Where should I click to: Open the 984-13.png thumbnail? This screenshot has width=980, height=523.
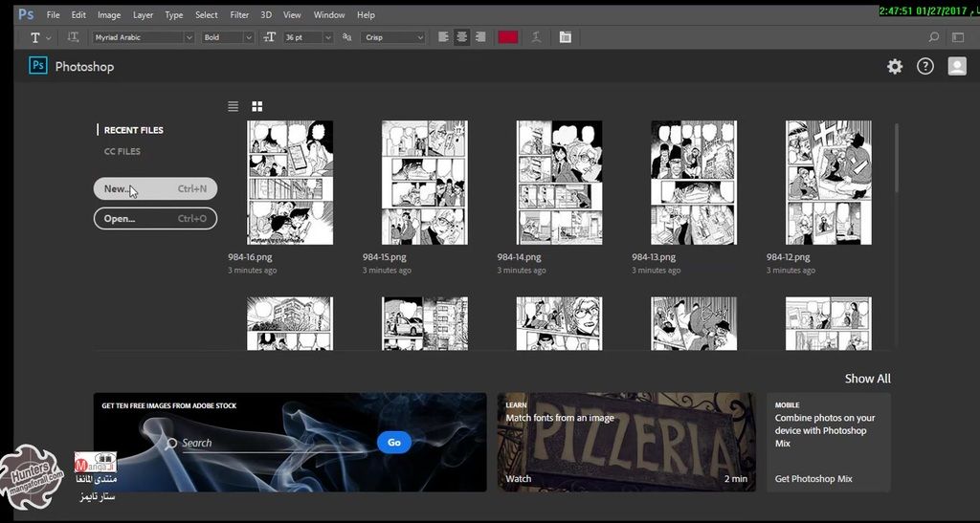pos(694,183)
